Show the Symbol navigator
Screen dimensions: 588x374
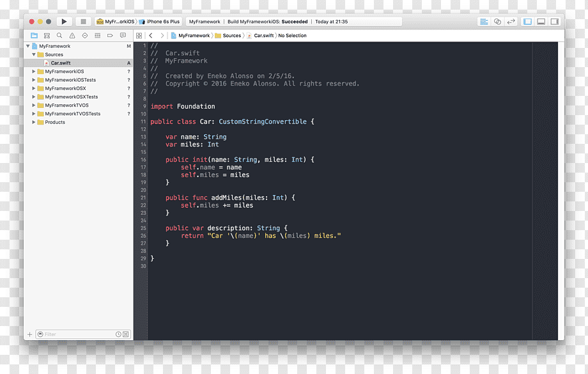pos(47,36)
